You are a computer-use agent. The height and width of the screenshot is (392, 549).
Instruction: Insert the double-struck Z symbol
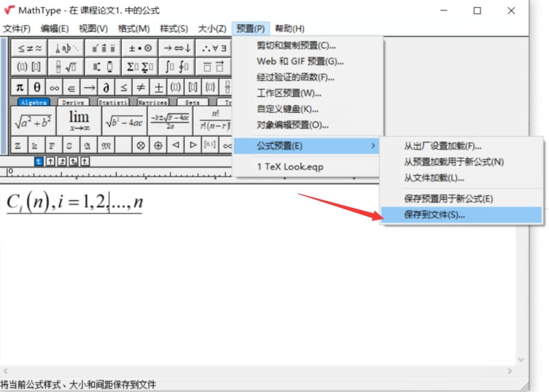[x=18, y=145]
